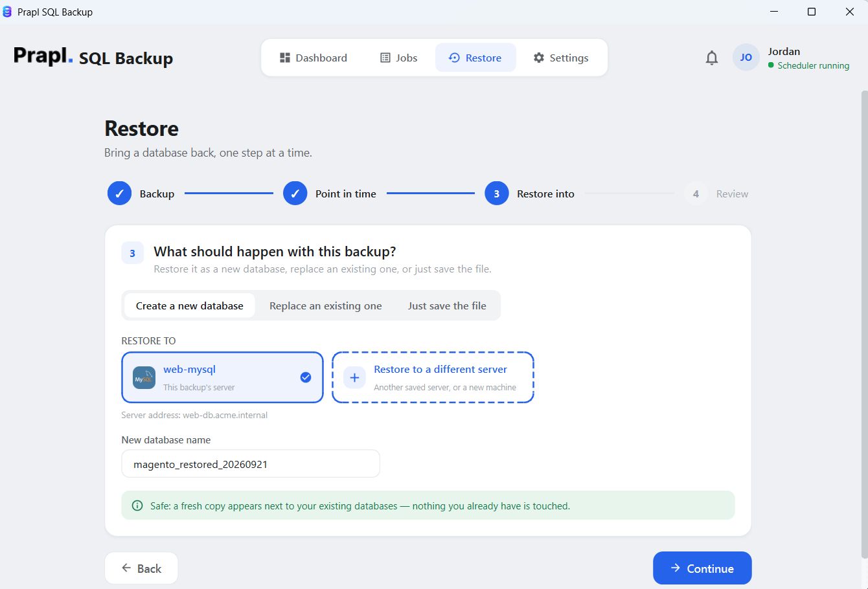
Task: Open the Dashboard tab
Action: (x=314, y=58)
